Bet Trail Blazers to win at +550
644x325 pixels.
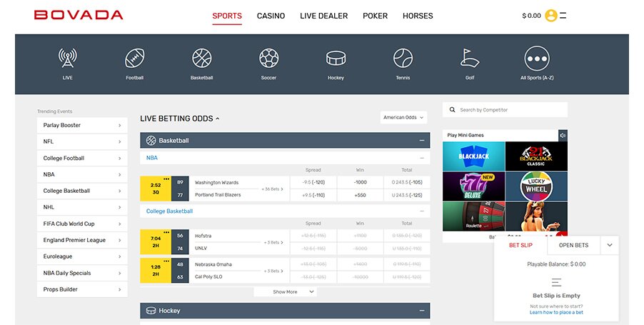[360, 195]
